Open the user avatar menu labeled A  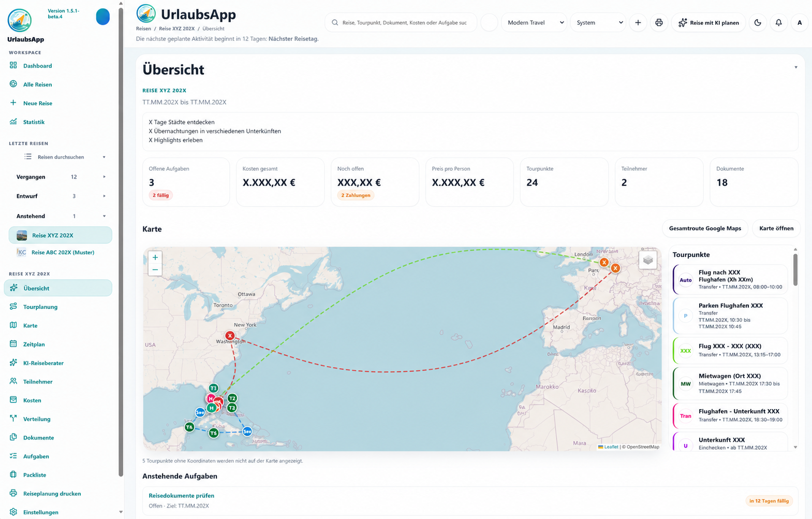pyautogui.click(x=800, y=23)
